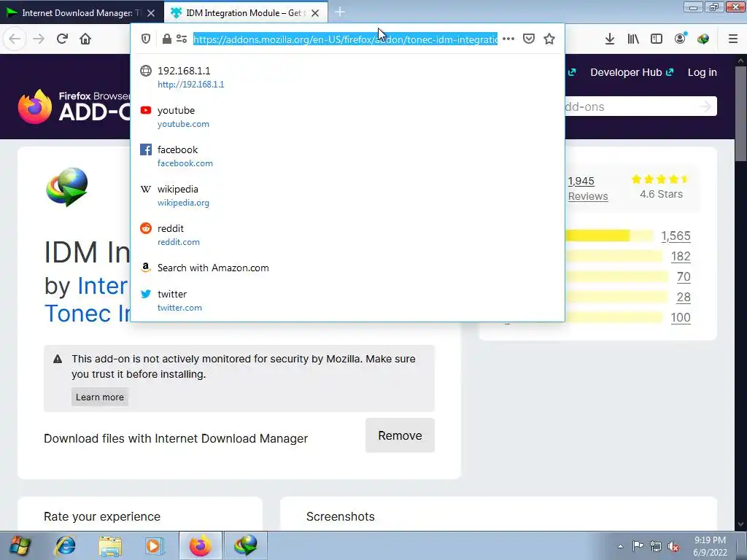The width and height of the screenshot is (747, 560).
Task: Click the five-star rating bar
Action: [x=609, y=236]
